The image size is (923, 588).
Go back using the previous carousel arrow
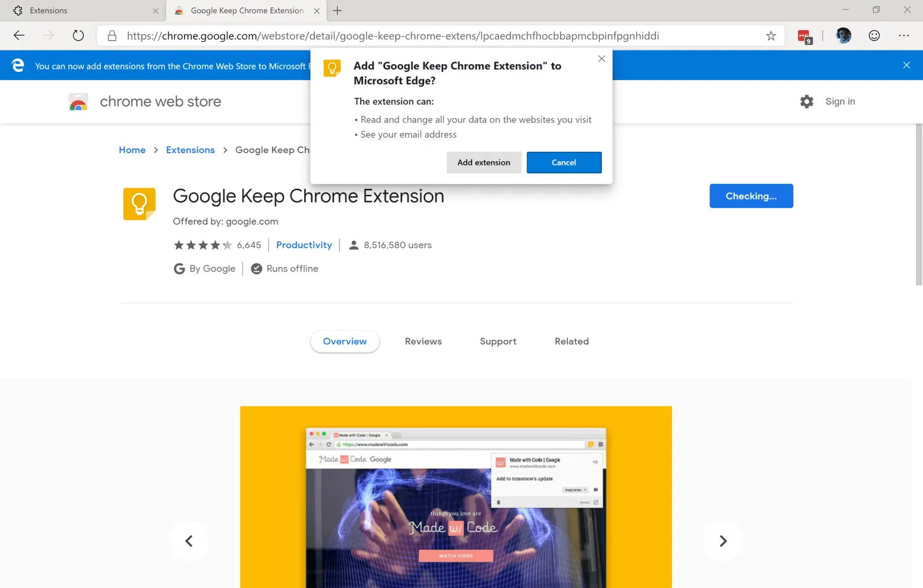tap(189, 541)
